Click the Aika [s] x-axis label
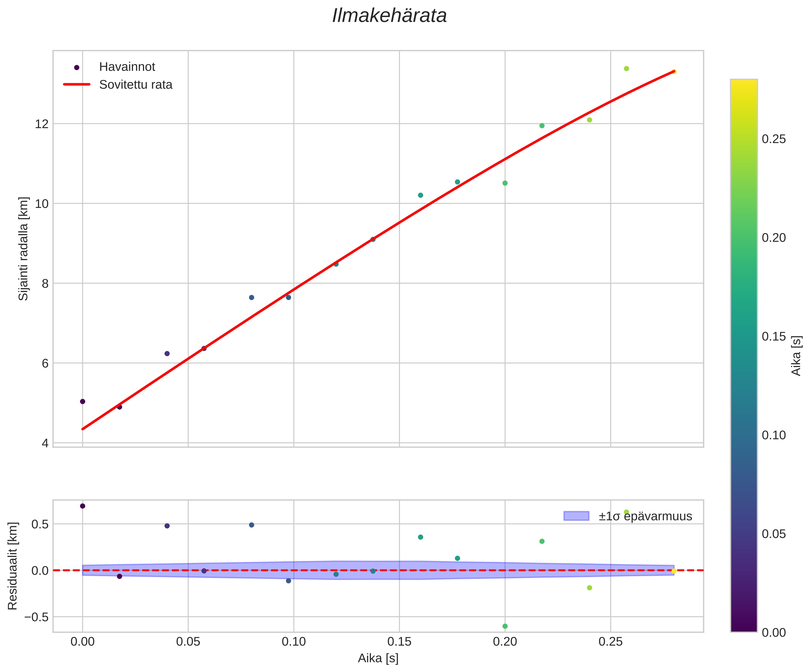The width and height of the screenshot is (810, 672). (x=378, y=659)
